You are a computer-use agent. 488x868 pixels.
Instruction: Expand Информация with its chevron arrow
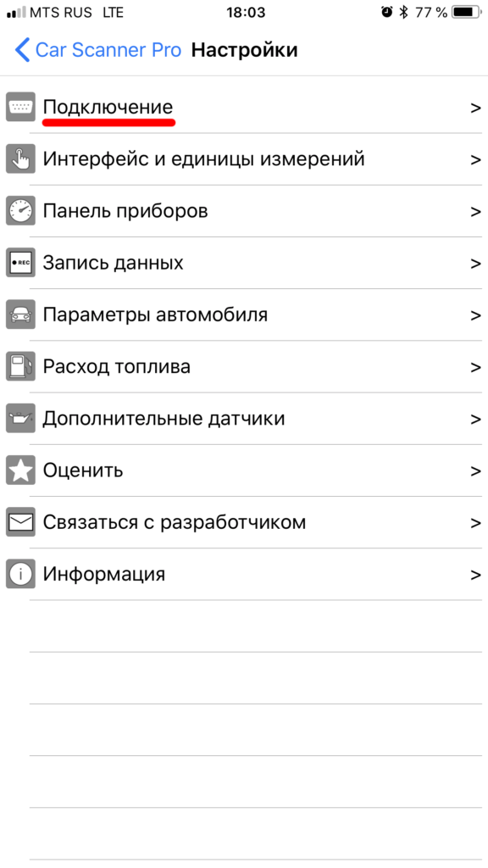click(x=474, y=574)
